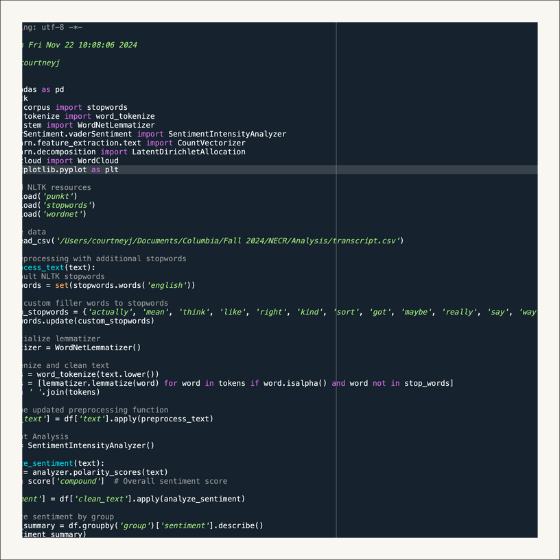Viewport: 560px width, 560px height.
Task: Click the 'compound' score key
Action: click(x=78, y=481)
